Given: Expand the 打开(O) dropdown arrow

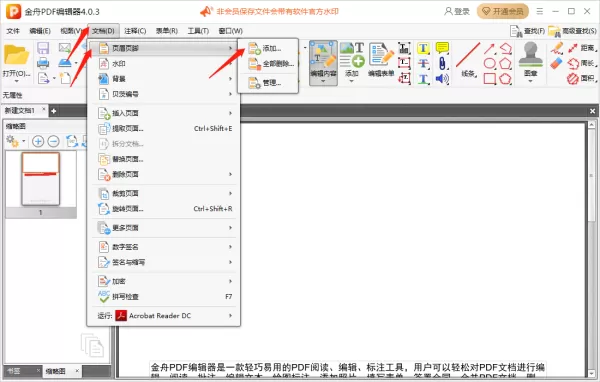Looking at the screenshot, I should coord(16,81).
